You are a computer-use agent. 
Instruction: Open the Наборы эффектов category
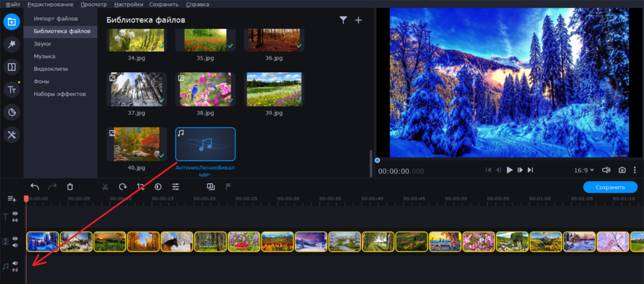tap(60, 94)
